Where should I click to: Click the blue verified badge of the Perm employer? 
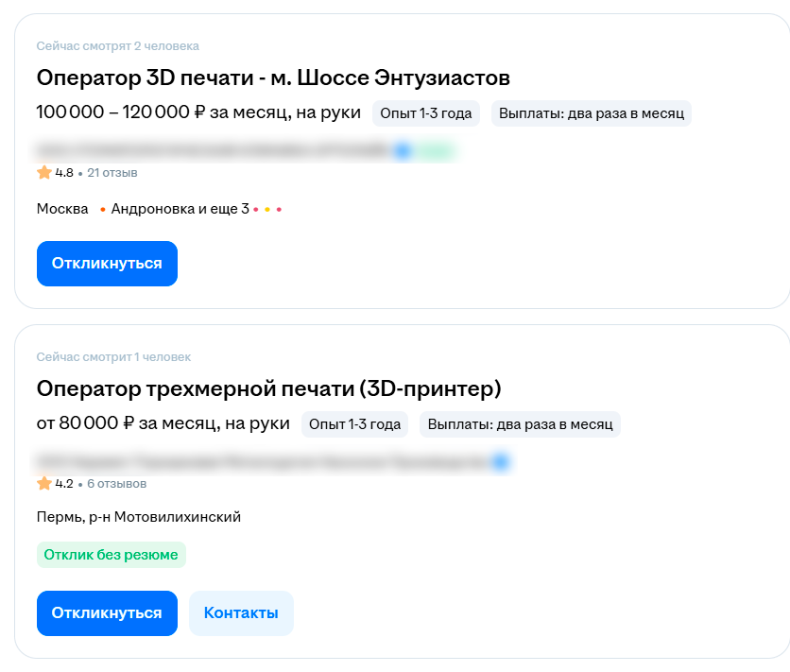(x=498, y=462)
